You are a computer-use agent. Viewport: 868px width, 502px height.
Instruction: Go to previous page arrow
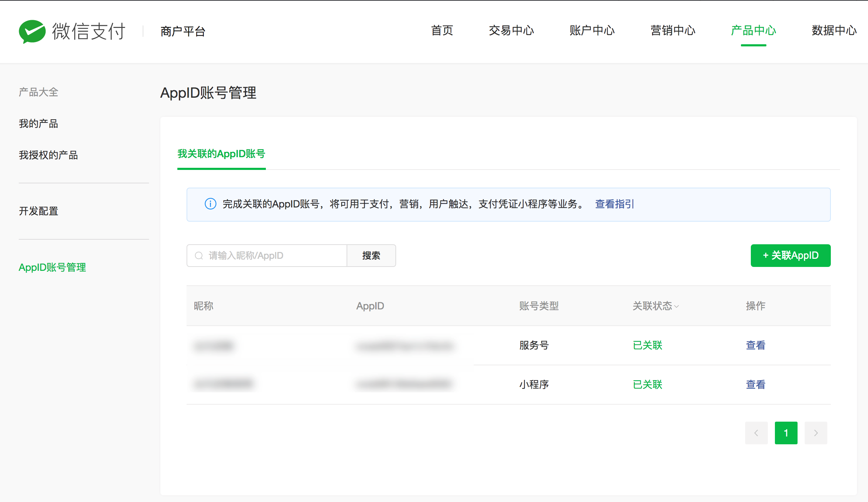tap(756, 433)
